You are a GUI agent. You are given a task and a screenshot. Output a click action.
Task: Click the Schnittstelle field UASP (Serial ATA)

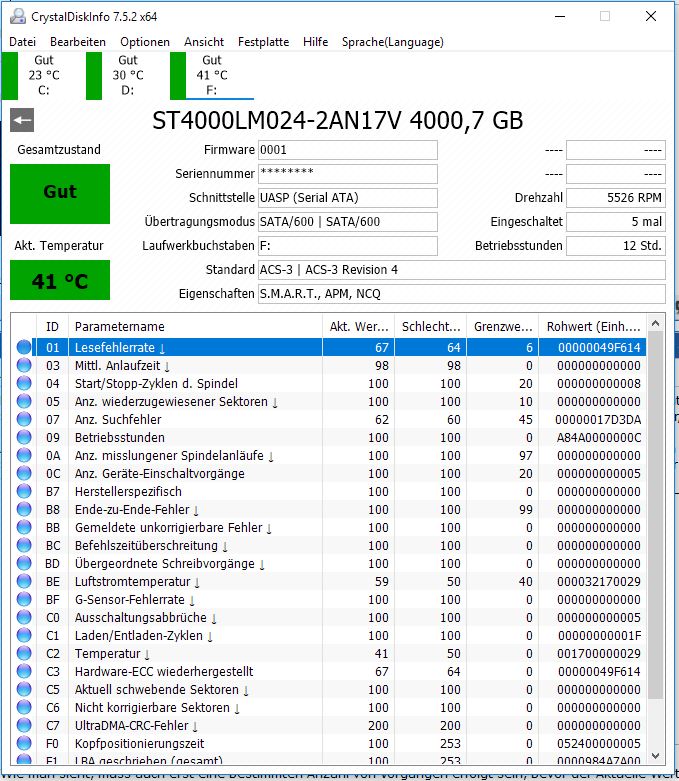pyautogui.click(x=348, y=198)
